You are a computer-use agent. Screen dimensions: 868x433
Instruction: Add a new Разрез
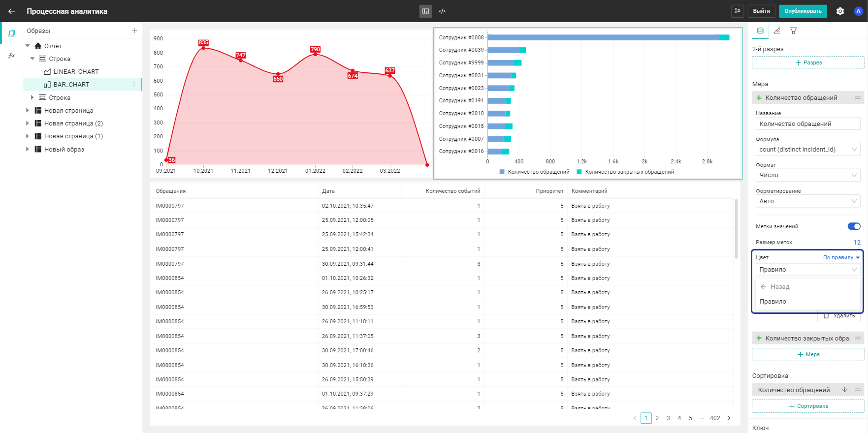[808, 62]
